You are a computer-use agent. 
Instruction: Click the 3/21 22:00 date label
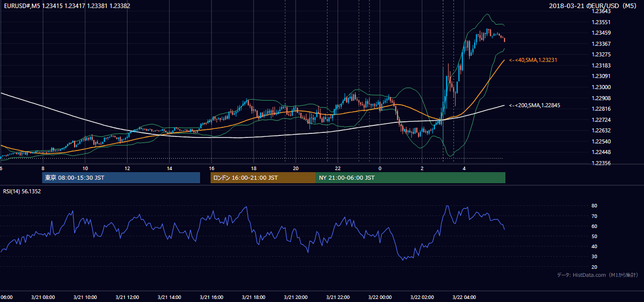338,297
